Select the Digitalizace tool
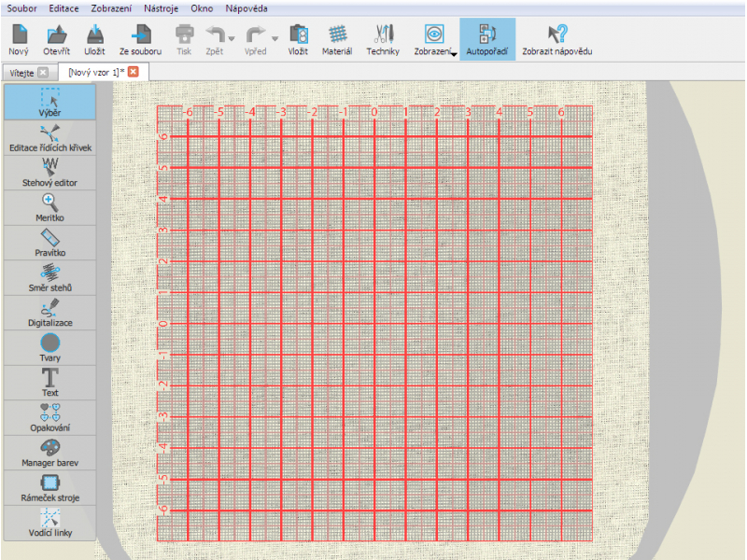Screen dimensions: 747x560 pyautogui.click(x=49, y=312)
